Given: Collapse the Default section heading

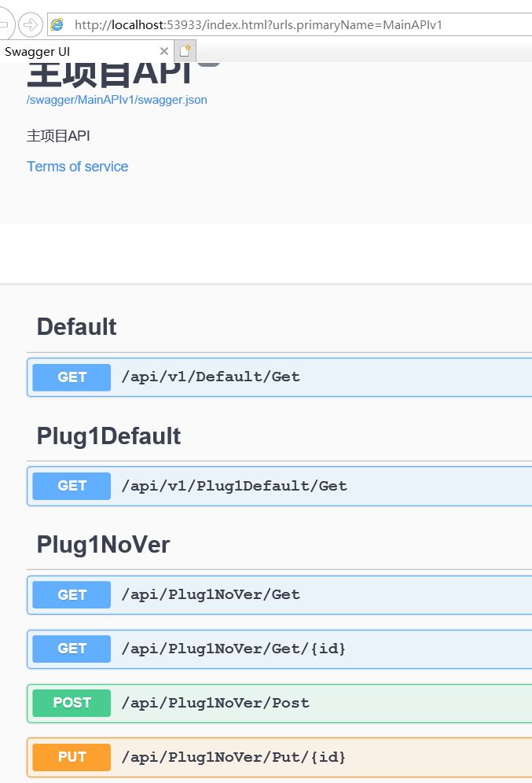Looking at the screenshot, I should pyautogui.click(x=76, y=327).
